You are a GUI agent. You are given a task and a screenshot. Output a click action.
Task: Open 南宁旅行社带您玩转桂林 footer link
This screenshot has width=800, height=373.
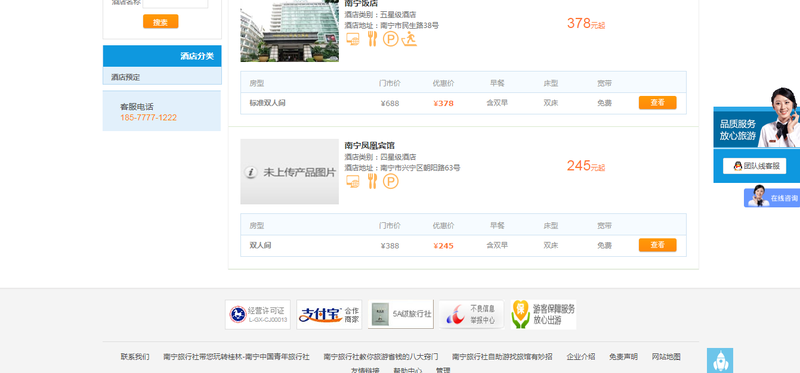[236, 357]
